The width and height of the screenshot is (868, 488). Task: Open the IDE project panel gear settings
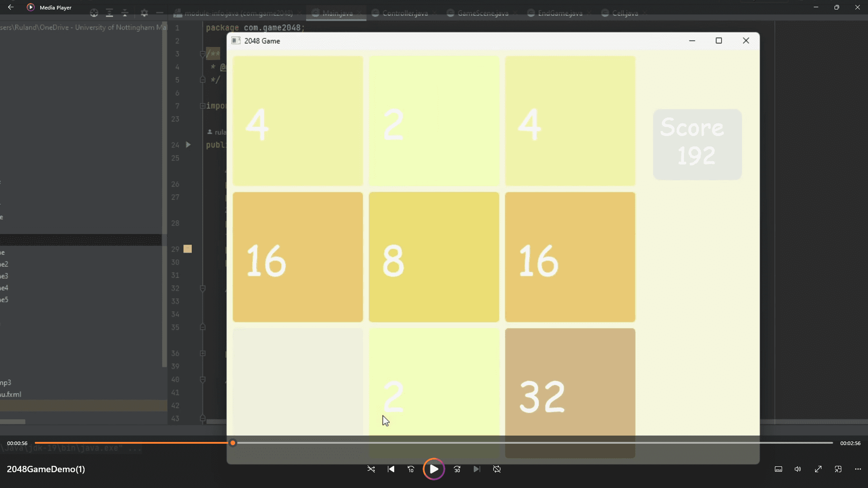144,13
